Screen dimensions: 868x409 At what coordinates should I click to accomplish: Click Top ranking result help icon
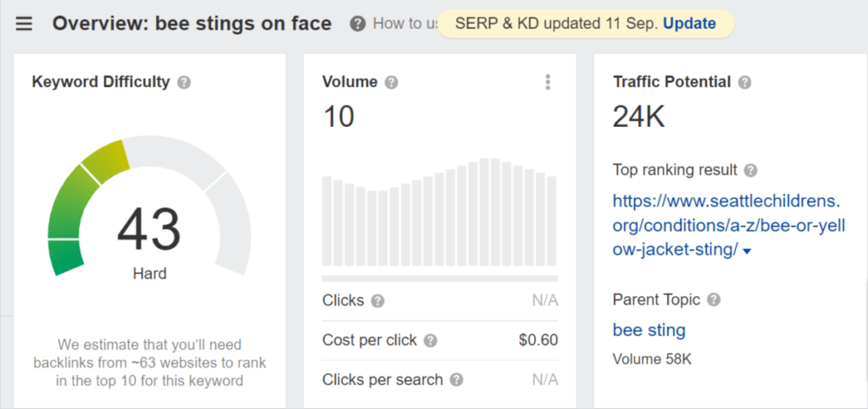(750, 170)
